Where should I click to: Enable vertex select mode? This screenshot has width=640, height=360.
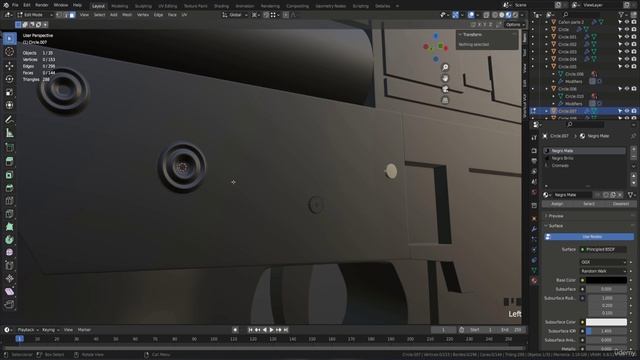(59, 15)
